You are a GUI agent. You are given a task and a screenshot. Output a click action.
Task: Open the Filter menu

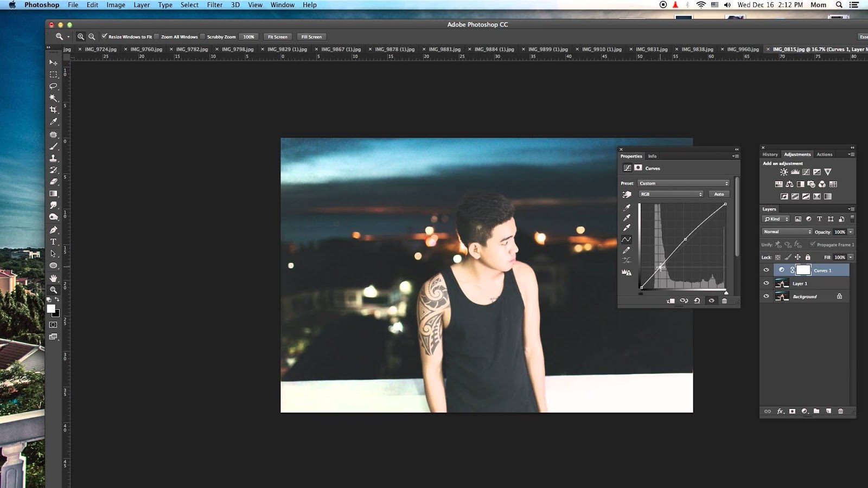pyautogui.click(x=215, y=5)
